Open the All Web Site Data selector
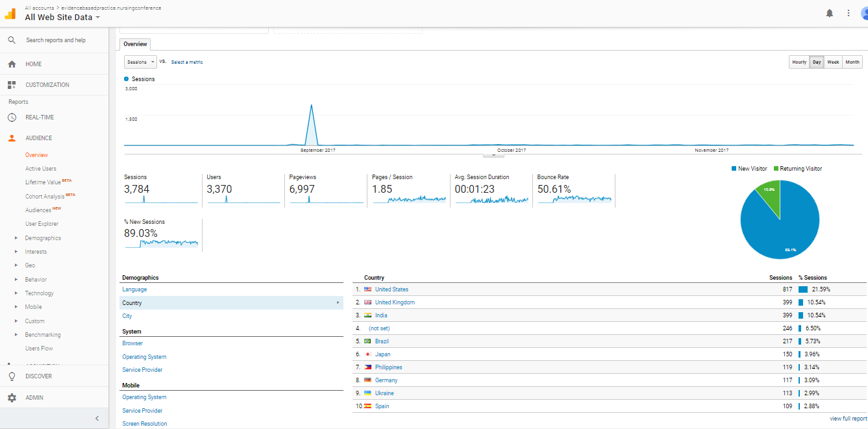This screenshot has height=429, width=868. pyautogui.click(x=62, y=18)
